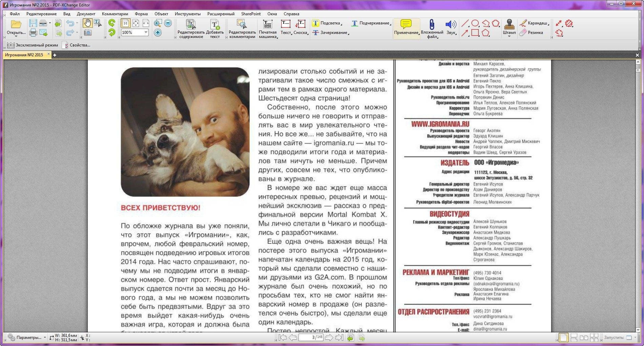Select the Cloud drawing tool
The image size is (644, 346).
point(496,23)
